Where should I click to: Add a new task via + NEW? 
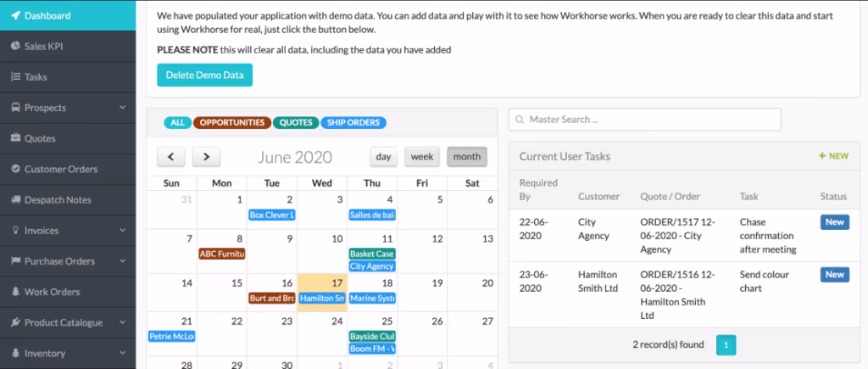coord(834,156)
